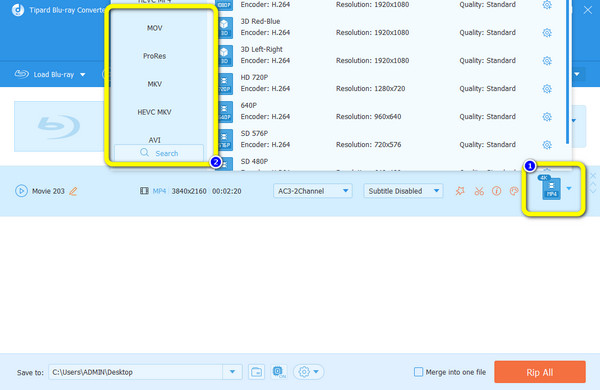600x390 pixels.
Task: Choose the 640P preset icon
Action: (x=225, y=111)
